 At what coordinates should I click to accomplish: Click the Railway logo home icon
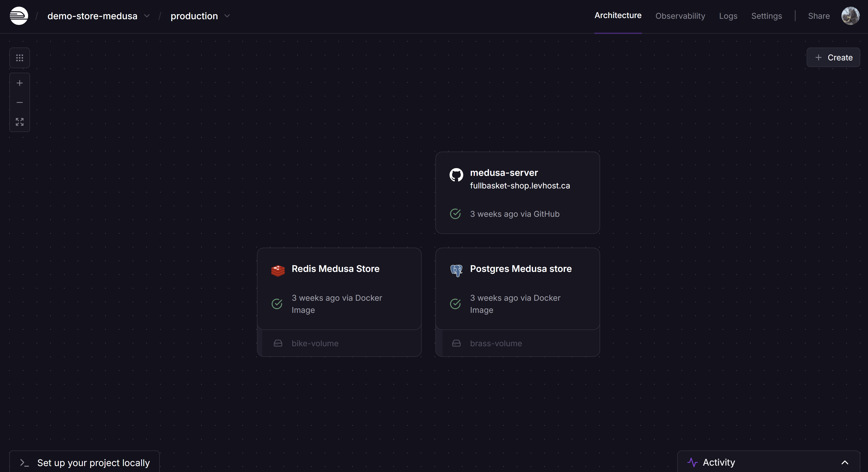[x=19, y=16]
